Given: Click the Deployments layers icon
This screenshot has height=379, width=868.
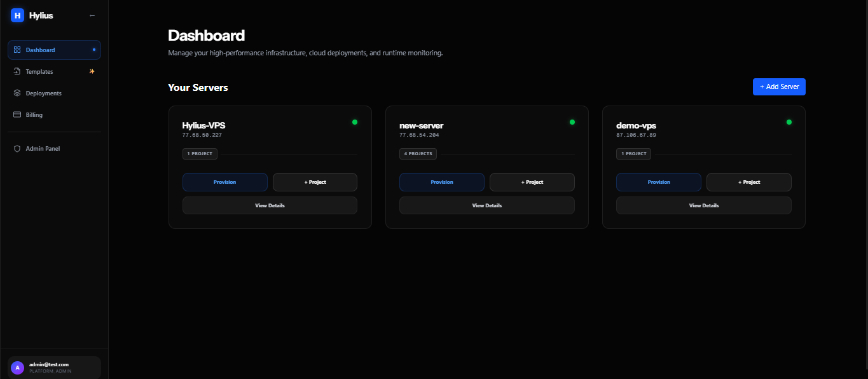Looking at the screenshot, I should (17, 93).
